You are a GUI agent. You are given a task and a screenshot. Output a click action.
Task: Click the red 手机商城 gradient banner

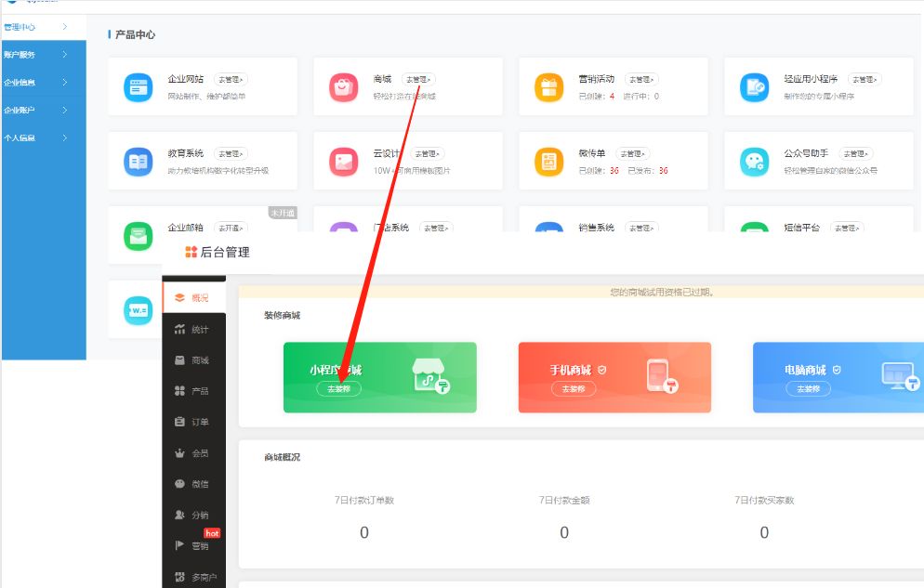point(614,377)
